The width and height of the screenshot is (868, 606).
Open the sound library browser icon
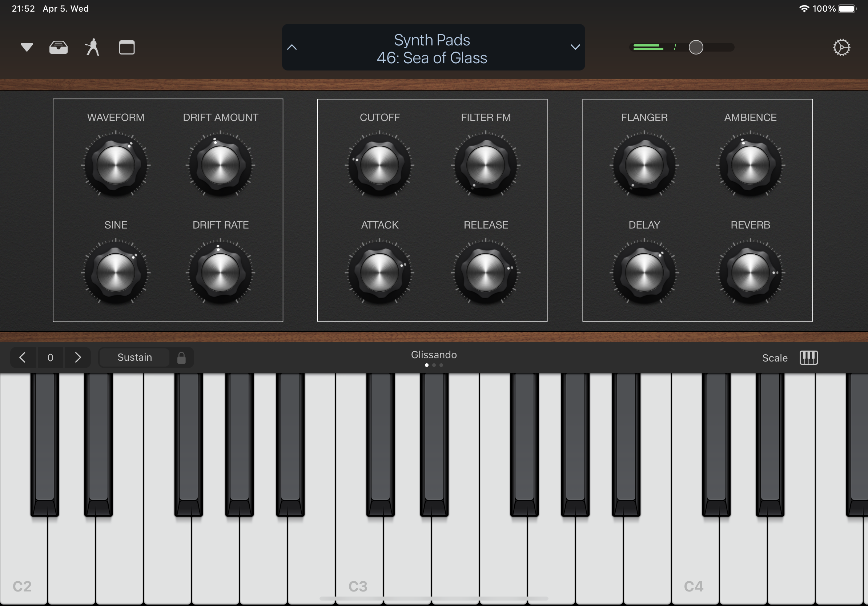[59, 48]
